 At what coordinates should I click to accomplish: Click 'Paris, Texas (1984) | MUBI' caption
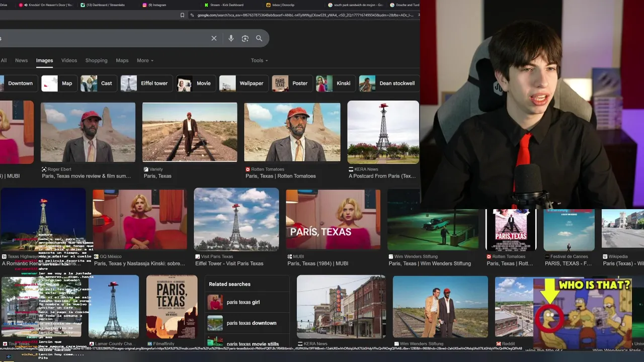tap(318, 263)
